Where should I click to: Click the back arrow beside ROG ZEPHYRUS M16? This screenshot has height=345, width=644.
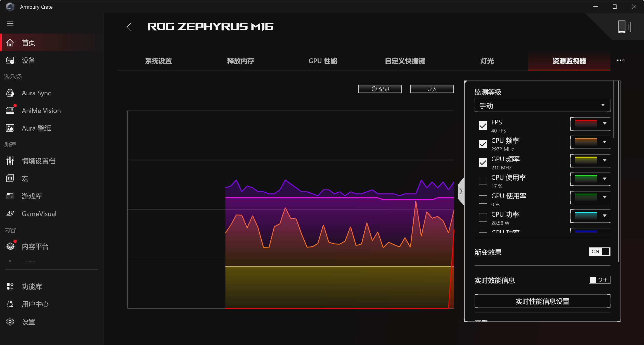point(129,27)
